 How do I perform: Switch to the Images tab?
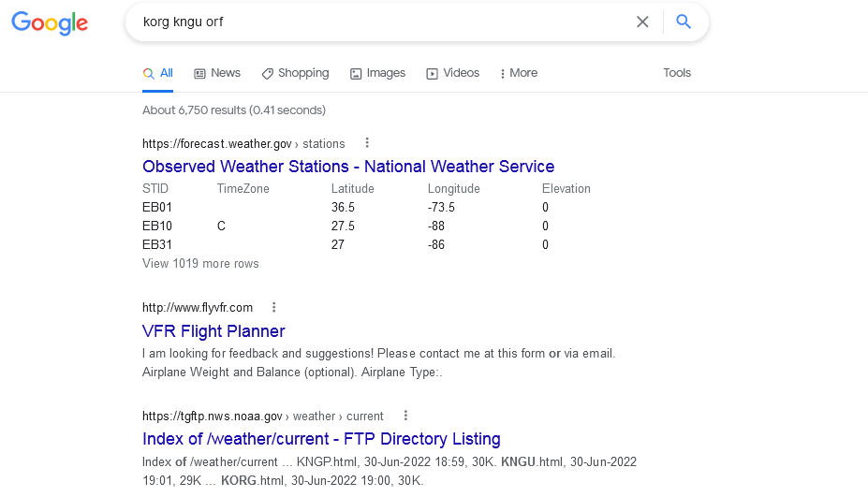pyautogui.click(x=377, y=73)
